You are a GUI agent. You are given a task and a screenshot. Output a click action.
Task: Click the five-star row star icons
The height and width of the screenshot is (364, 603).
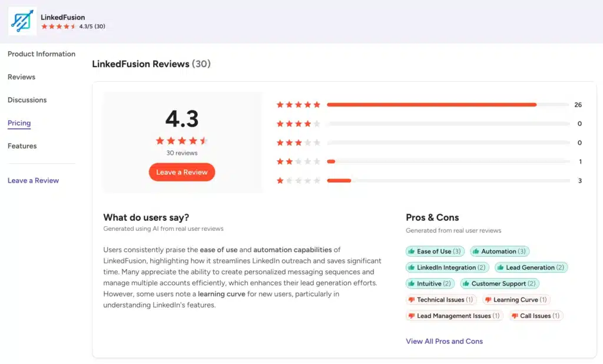[x=299, y=105]
